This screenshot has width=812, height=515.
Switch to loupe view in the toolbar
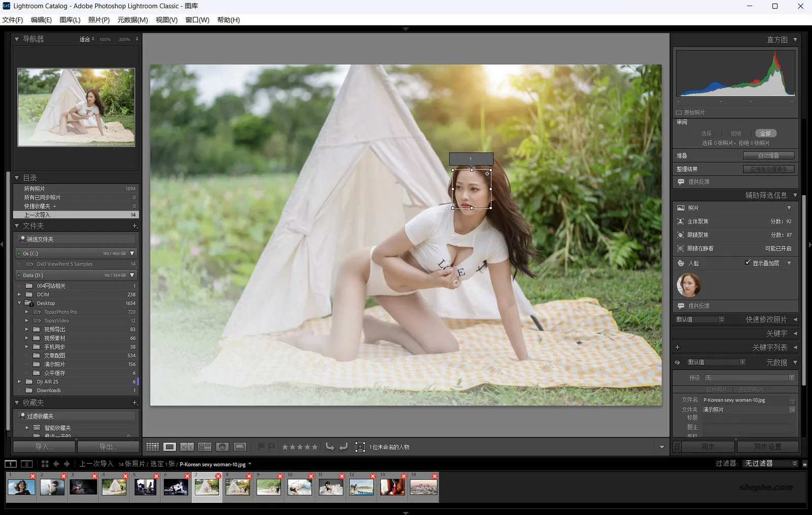(x=170, y=447)
